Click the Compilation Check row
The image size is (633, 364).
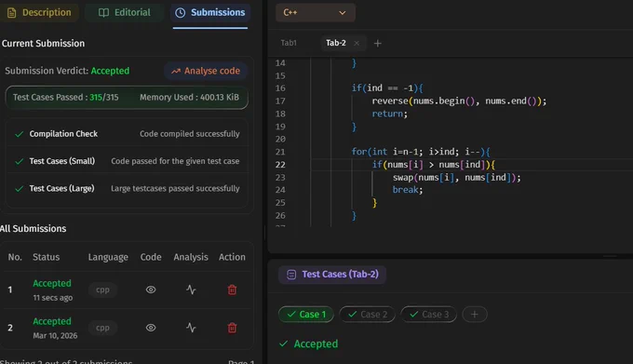(x=127, y=133)
